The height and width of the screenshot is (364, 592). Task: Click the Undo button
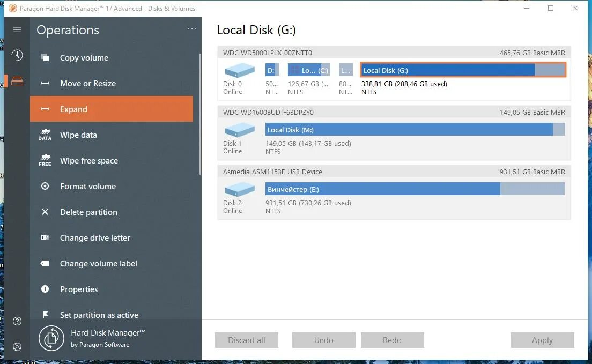323,340
